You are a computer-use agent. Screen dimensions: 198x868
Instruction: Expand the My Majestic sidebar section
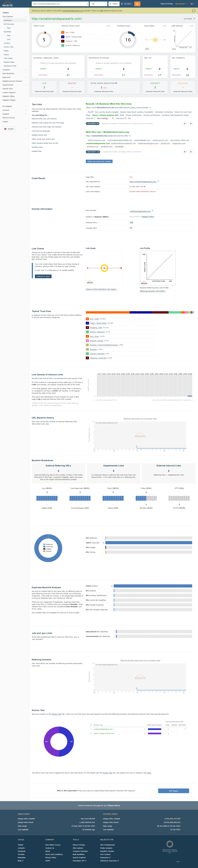26,106
